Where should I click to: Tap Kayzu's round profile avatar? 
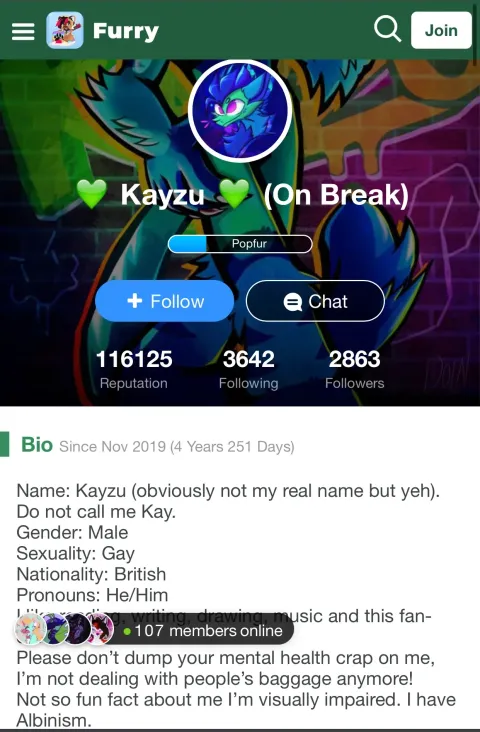coord(240,111)
